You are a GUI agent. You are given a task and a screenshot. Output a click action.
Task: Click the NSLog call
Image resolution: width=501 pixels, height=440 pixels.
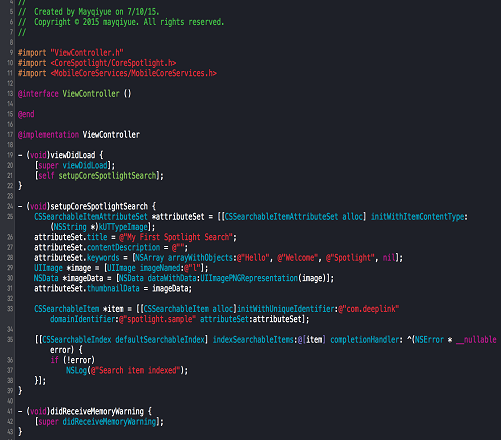[x=76, y=370]
